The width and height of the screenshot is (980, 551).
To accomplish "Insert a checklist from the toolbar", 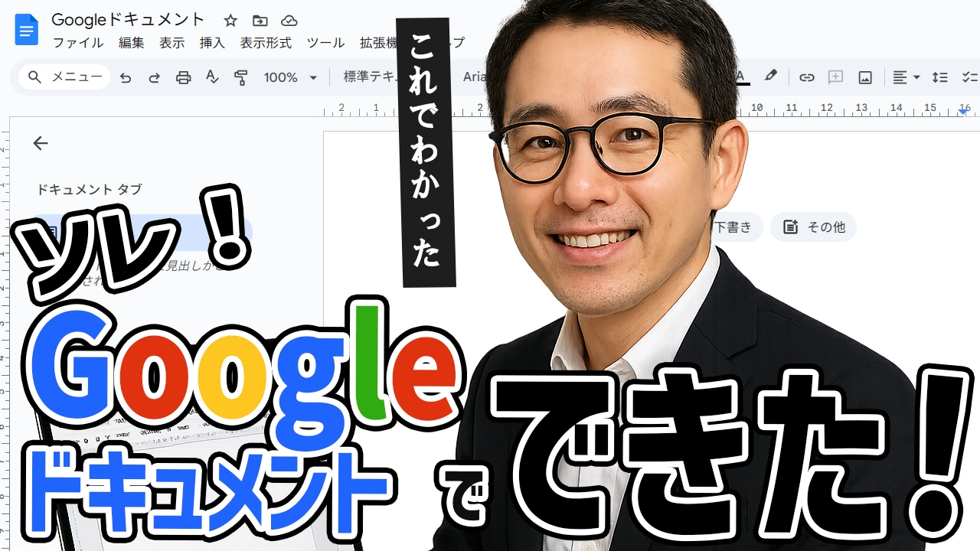I will pos(969,77).
